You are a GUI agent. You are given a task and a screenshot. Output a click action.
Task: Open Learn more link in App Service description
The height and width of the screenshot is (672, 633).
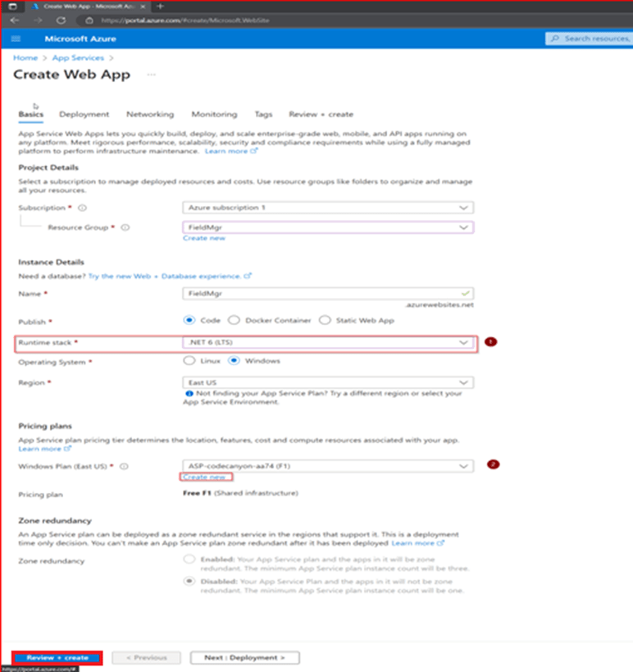(231, 151)
